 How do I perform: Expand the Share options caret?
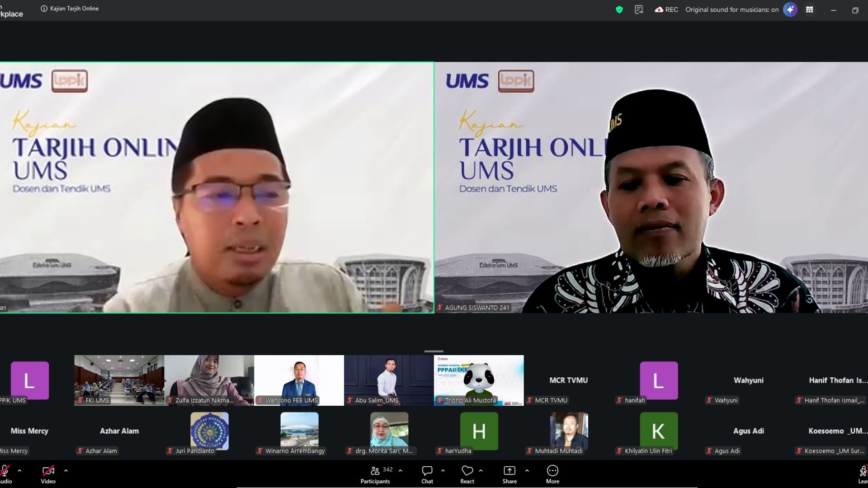tap(527, 471)
